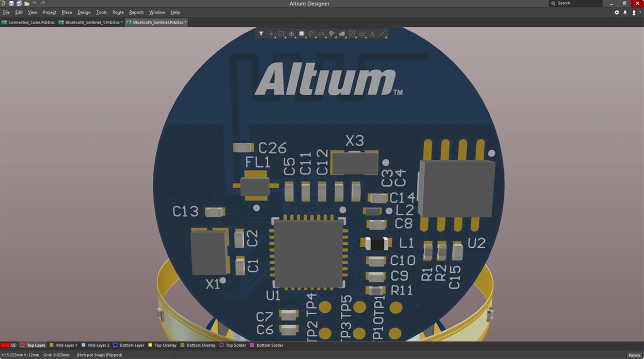Click the Save All icon
Screen dimensions: 644x359
(x=19, y=3)
